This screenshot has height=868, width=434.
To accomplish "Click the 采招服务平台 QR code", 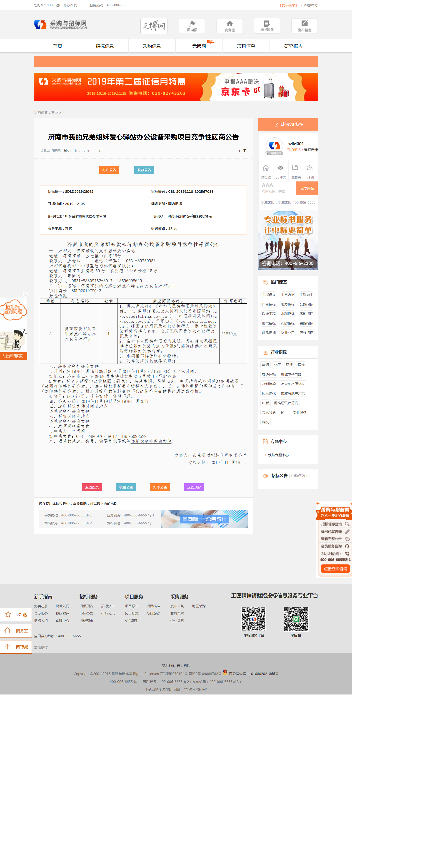I will 254,619.
